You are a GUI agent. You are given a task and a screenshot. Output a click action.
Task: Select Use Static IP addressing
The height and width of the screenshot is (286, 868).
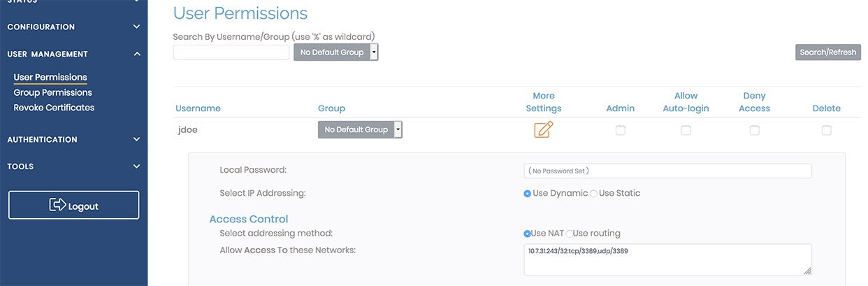point(593,194)
